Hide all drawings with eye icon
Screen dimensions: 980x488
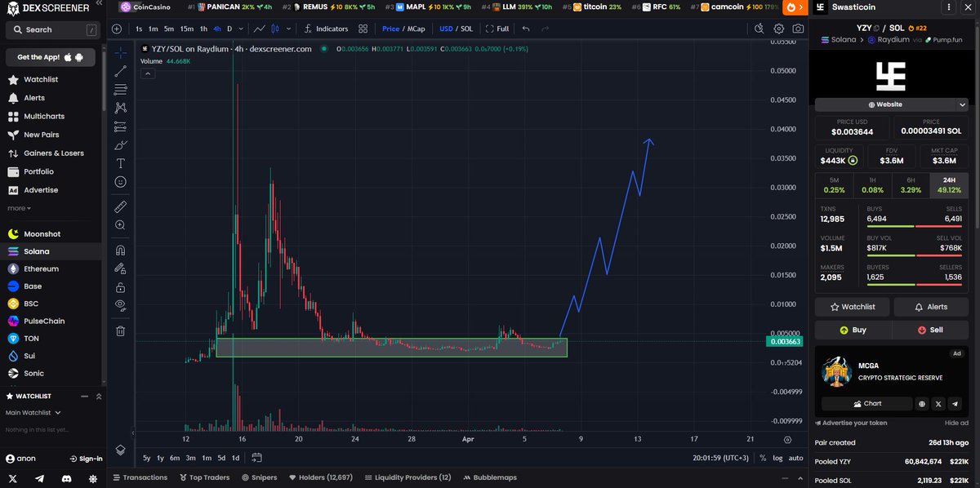pyautogui.click(x=121, y=305)
